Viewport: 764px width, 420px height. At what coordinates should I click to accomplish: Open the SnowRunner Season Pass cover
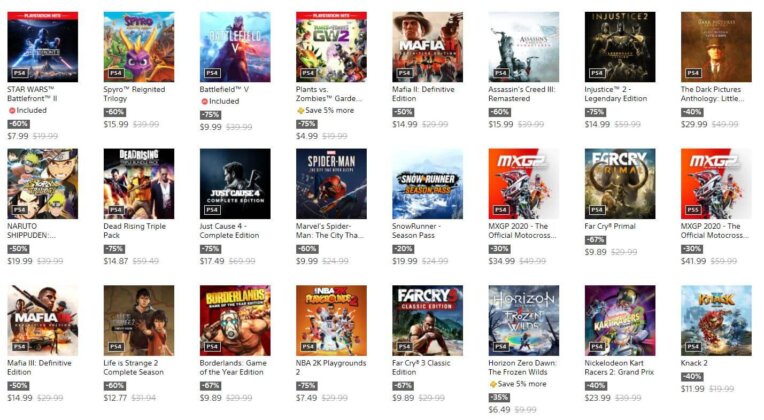[x=427, y=184]
